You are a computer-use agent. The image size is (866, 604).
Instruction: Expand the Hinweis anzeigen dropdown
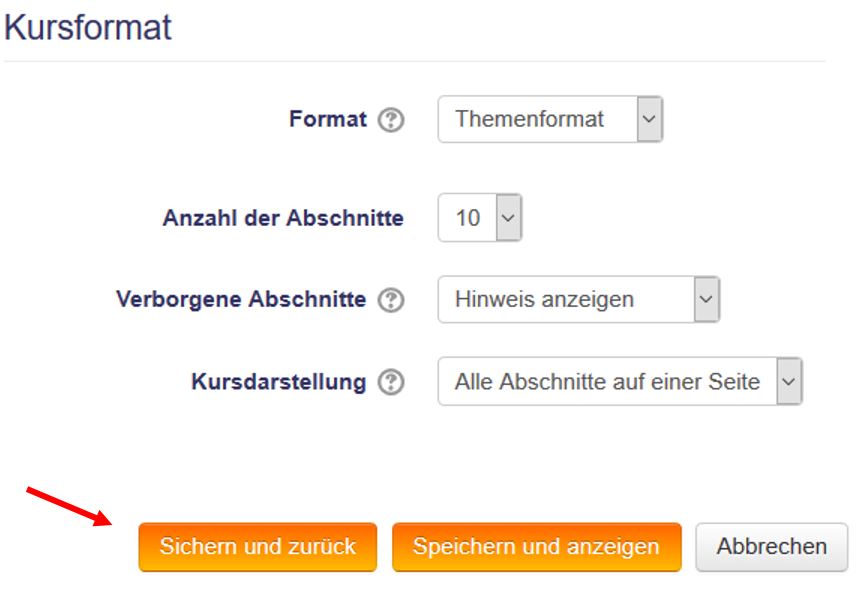[566, 300]
